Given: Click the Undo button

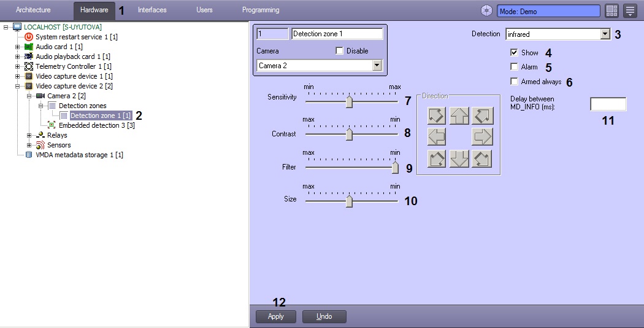Looking at the screenshot, I should pyautogui.click(x=324, y=316).
